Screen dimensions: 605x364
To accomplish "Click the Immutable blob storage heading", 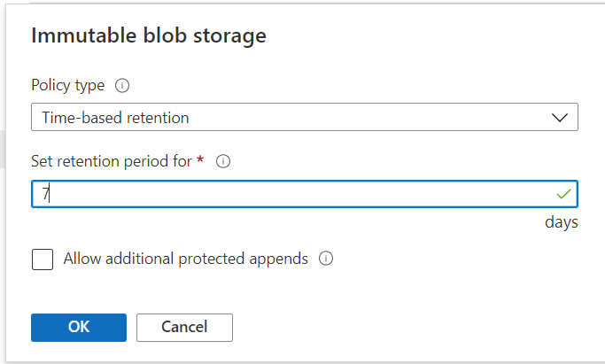I will pos(149,36).
